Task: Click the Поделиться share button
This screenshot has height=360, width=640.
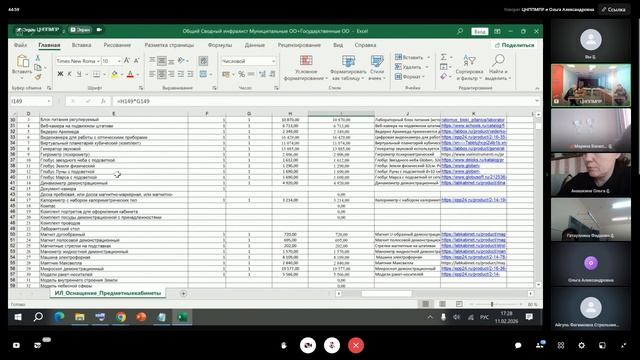Action: (x=514, y=45)
